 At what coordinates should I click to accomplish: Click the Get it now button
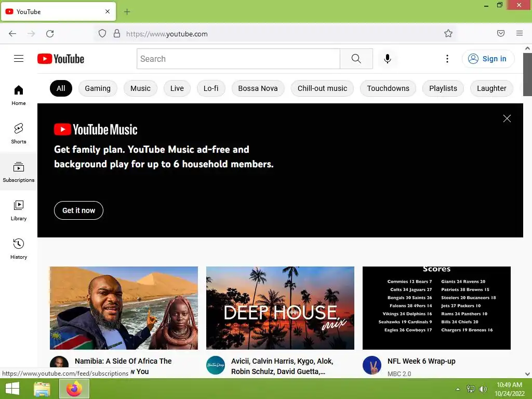pos(79,210)
